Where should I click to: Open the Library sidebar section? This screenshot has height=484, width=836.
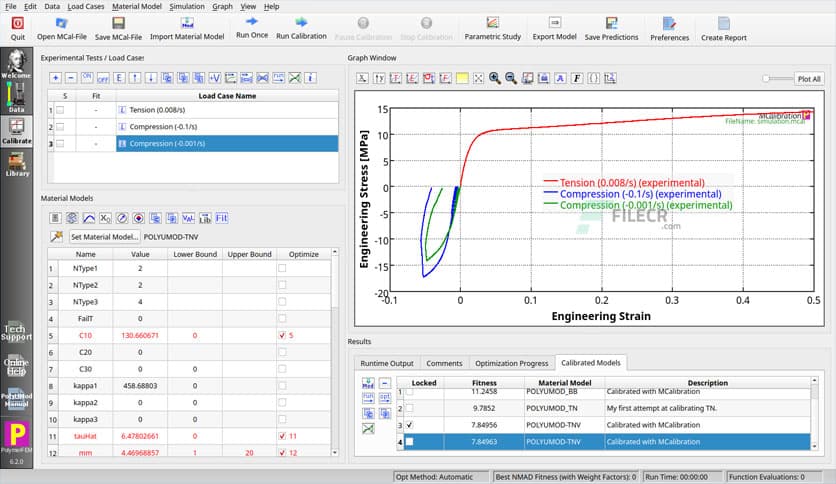(x=17, y=164)
